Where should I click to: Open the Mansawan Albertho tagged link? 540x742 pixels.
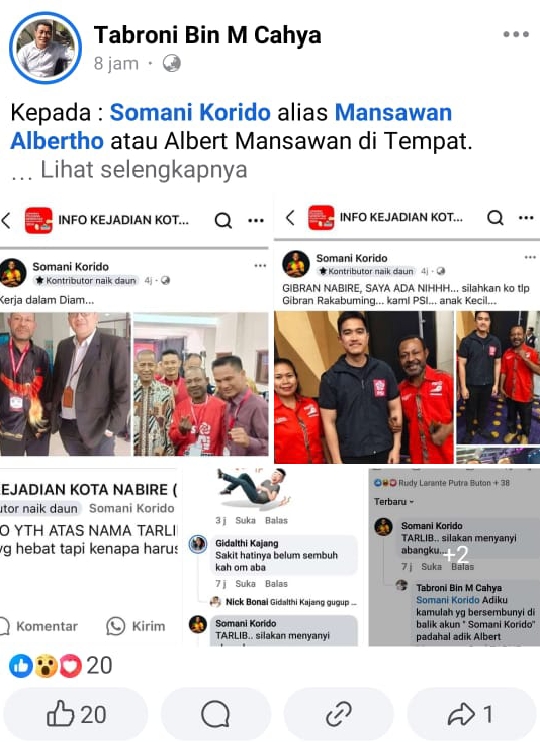click(x=231, y=127)
